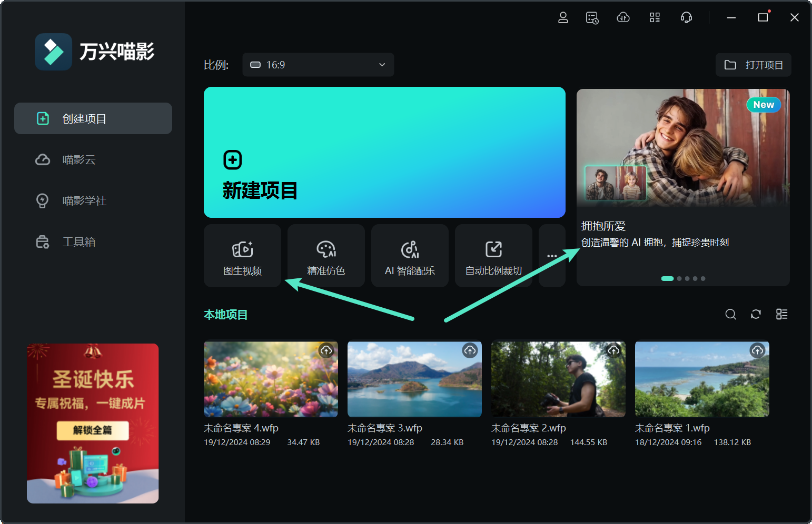Click the 打开项目 button
The image size is (812, 524).
(753, 65)
